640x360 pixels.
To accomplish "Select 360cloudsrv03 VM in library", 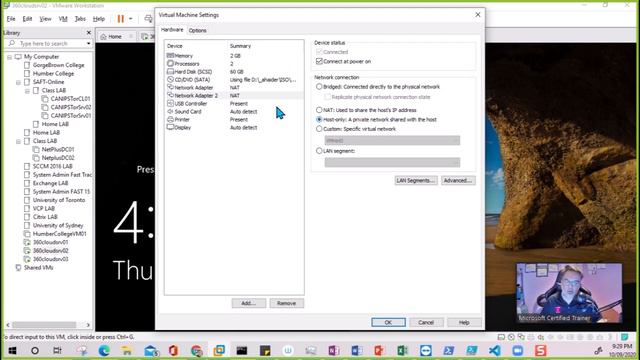I will [x=51, y=259].
